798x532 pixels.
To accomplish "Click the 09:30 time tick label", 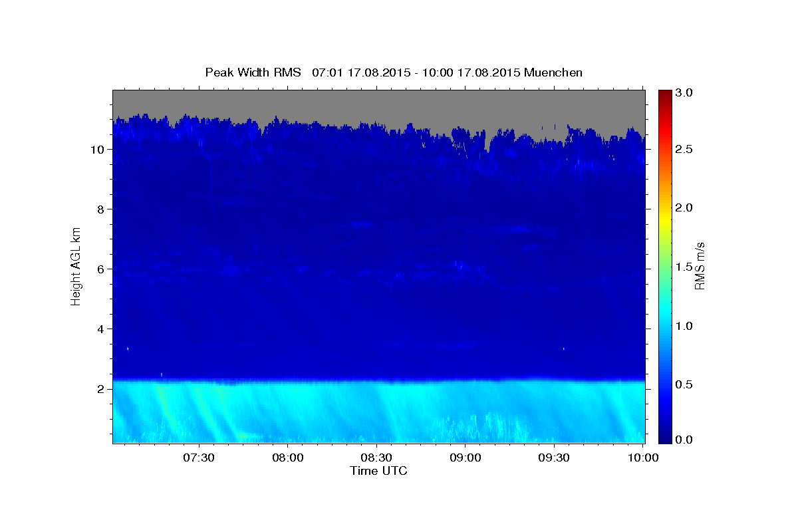I will pos(555,458).
